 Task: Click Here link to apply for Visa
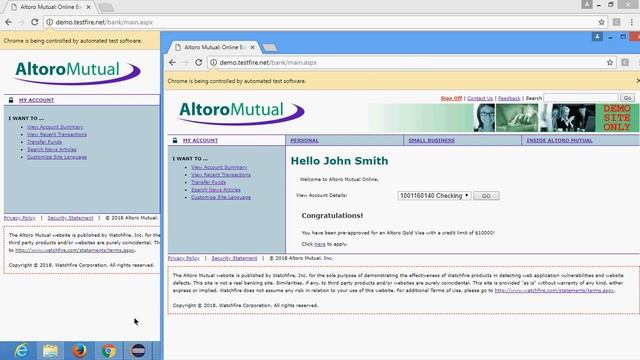coord(320,244)
